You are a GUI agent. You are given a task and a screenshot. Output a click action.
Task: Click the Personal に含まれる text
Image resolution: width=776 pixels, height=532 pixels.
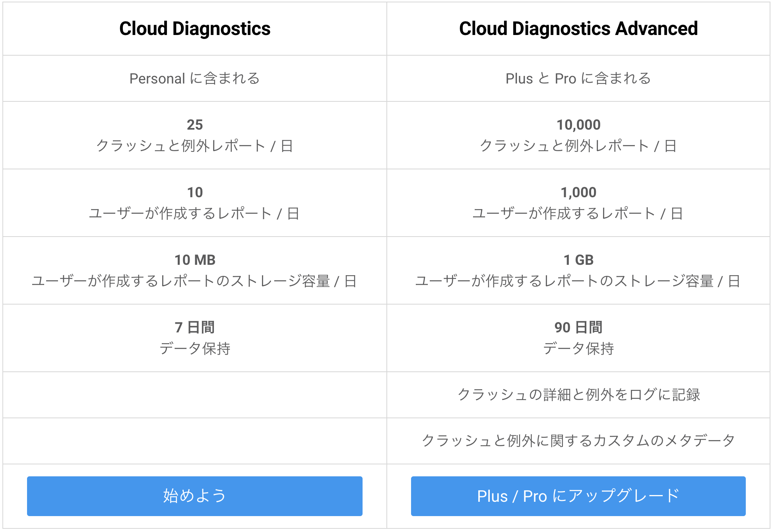tap(194, 78)
